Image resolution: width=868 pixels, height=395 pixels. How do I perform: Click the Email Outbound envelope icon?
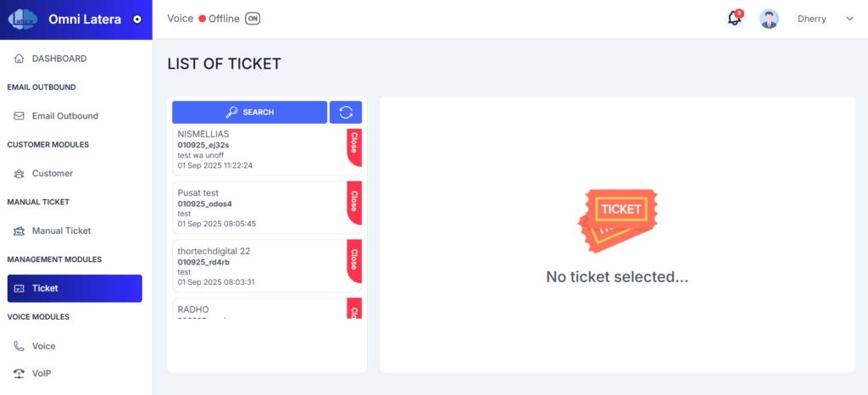(x=19, y=116)
